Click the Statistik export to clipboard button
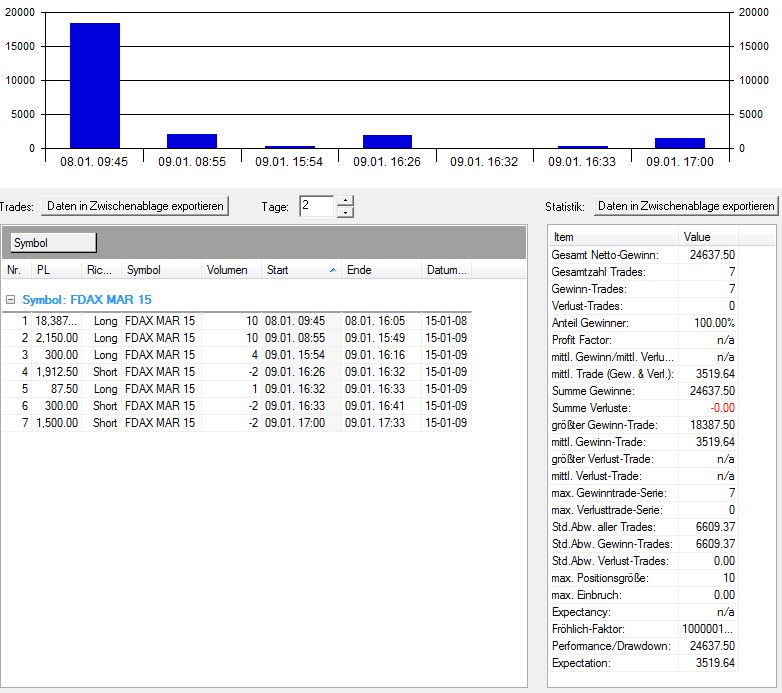 coord(686,206)
